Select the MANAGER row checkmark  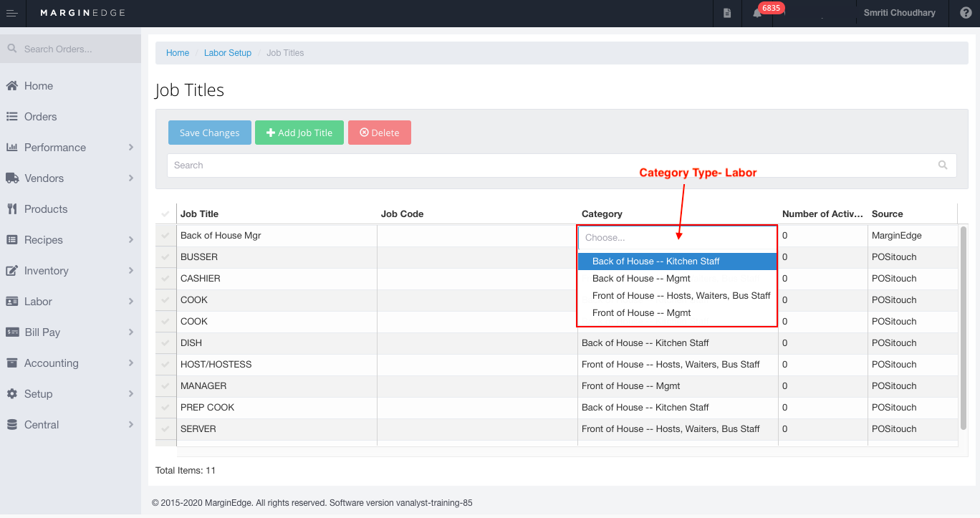tap(165, 385)
